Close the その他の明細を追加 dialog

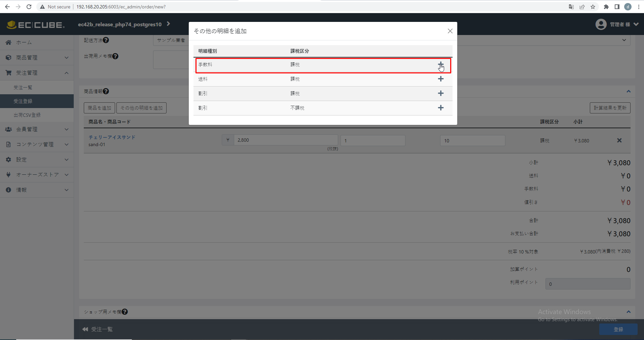pyautogui.click(x=450, y=31)
